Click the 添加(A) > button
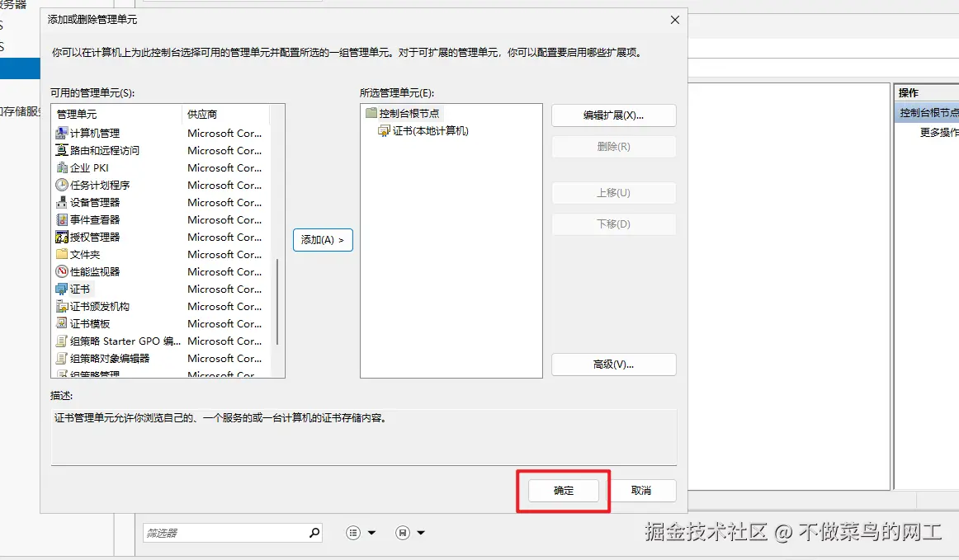This screenshot has height=560, width=959. [323, 240]
